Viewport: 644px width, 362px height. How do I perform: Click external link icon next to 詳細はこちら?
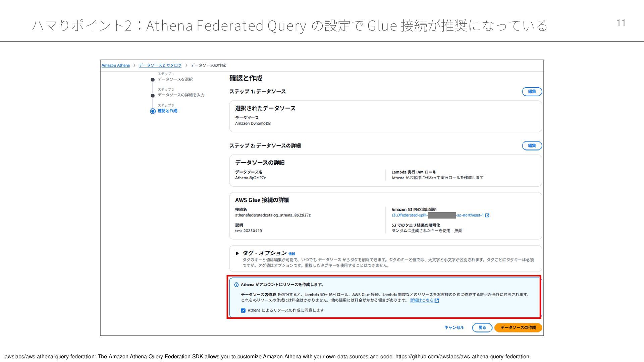pos(437,301)
